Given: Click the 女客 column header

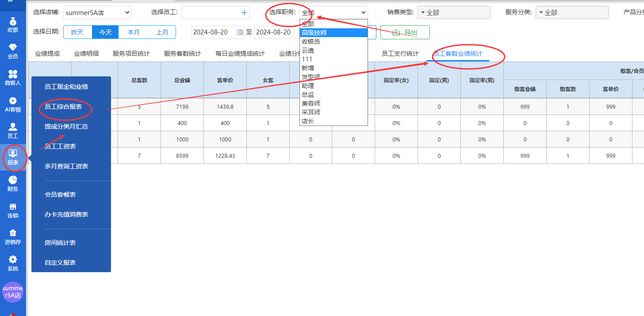Looking at the screenshot, I should (x=268, y=80).
